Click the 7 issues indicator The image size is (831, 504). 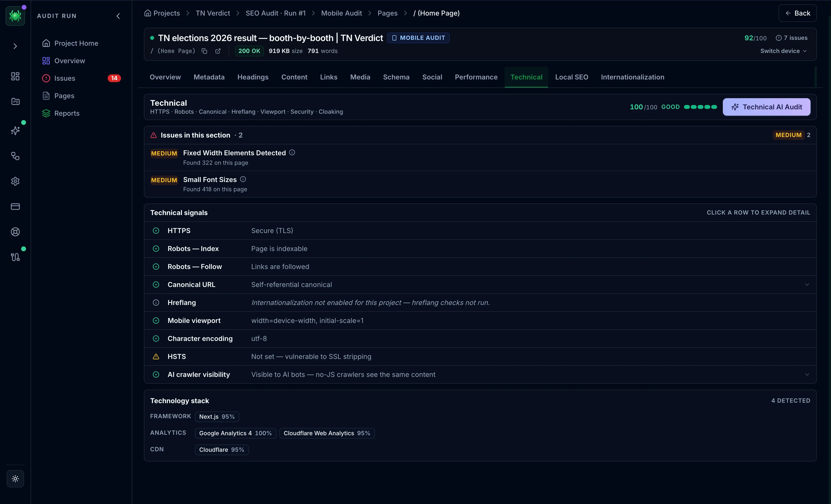point(791,38)
